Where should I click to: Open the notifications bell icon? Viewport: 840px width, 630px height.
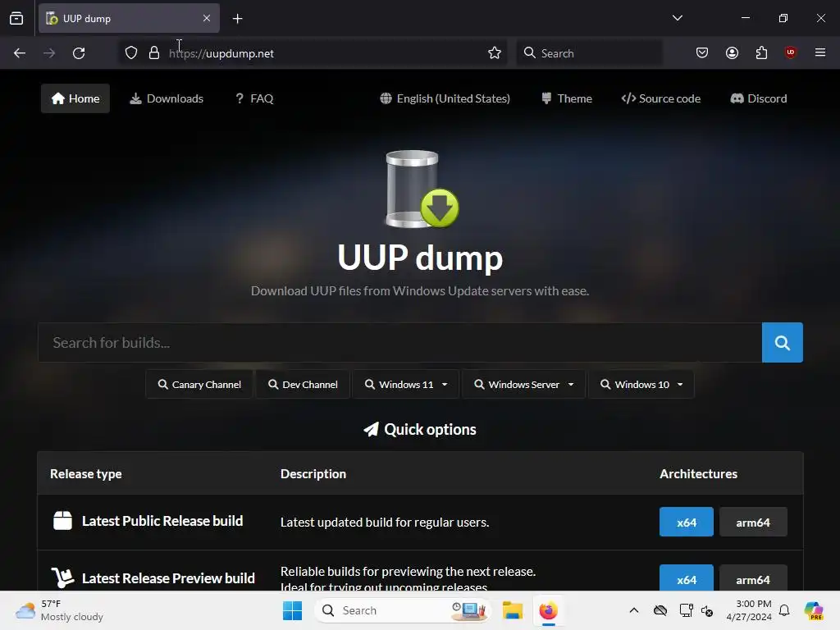(784, 610)
